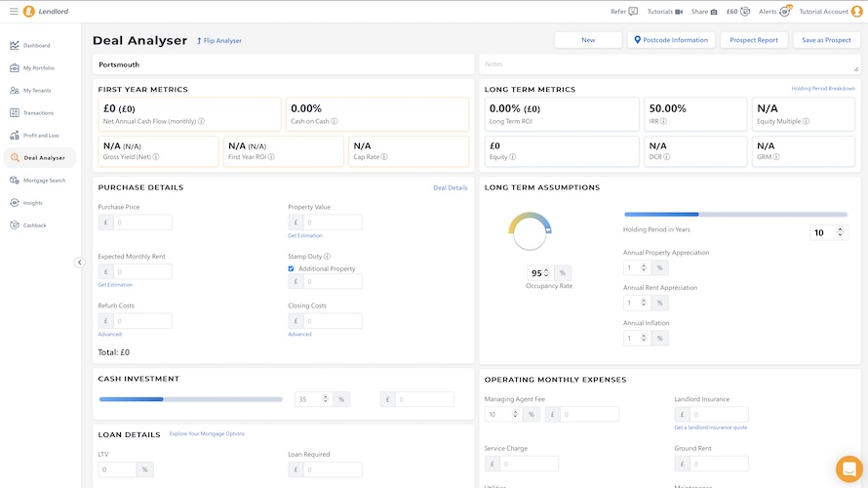Click the Cash Investment slider bar

pos(190,399)
